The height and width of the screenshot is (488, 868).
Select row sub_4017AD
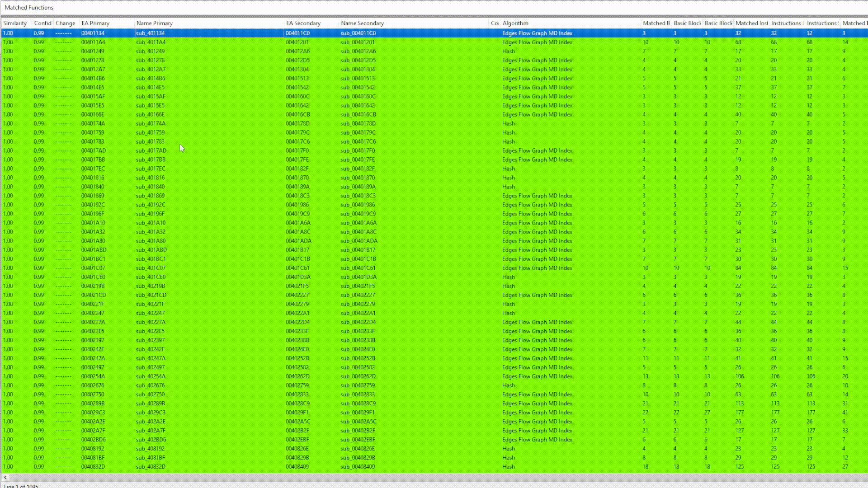click(434, 150)
